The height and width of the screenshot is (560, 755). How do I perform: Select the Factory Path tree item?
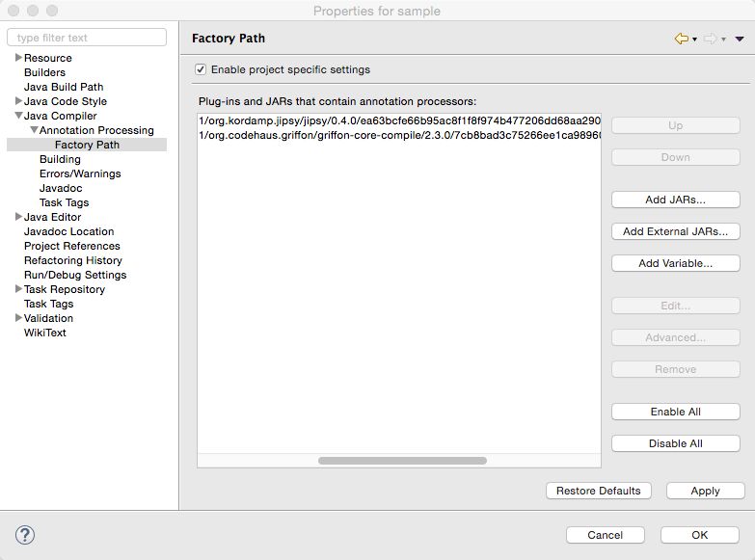point(87,145)
